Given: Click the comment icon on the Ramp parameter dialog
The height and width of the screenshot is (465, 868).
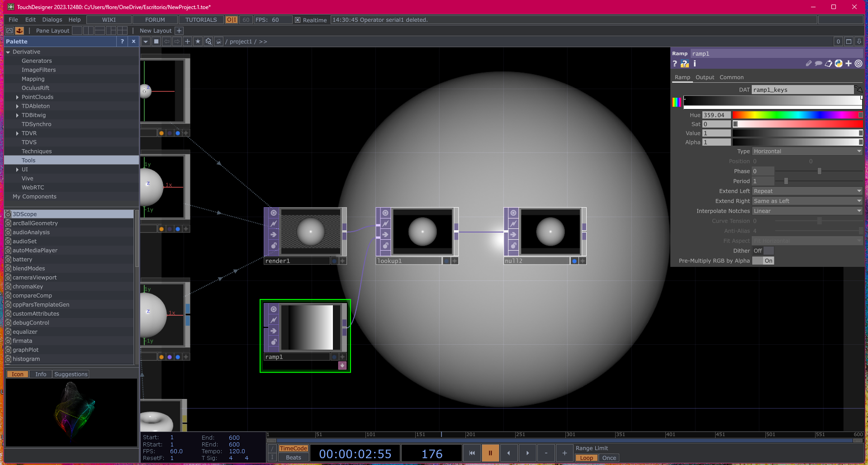Looking at the screenshot, I should pos(819,63).
